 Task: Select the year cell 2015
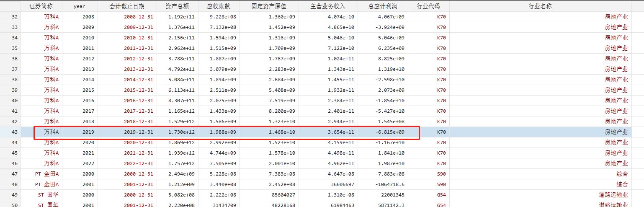pos(88,90)
